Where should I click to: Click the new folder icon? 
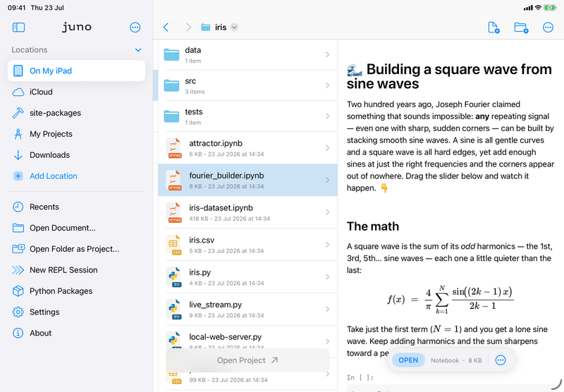pyautogui.click(x=521, y=27)
